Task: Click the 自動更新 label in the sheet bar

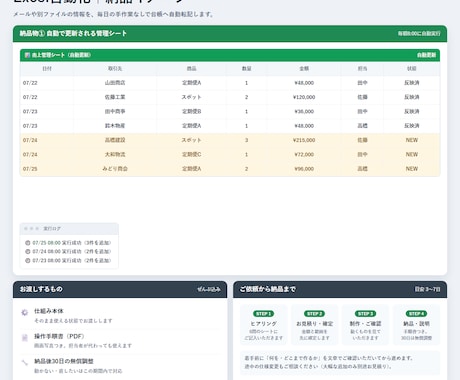Action: 426,55
